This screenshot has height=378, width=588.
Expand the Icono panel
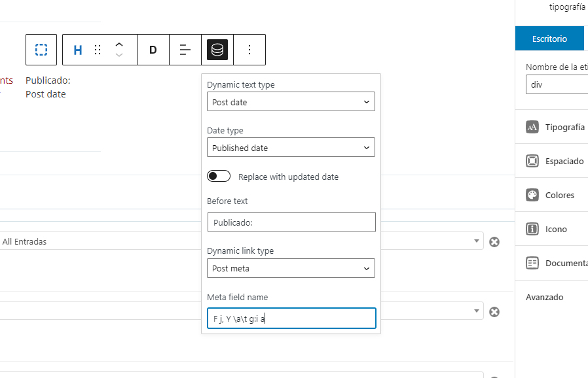coord(551,229)
